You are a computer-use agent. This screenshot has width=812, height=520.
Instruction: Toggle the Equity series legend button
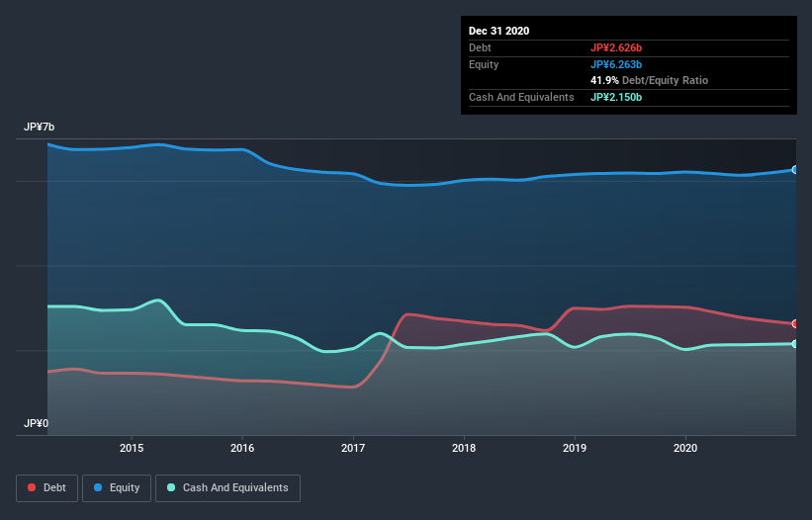pos(117,488)
